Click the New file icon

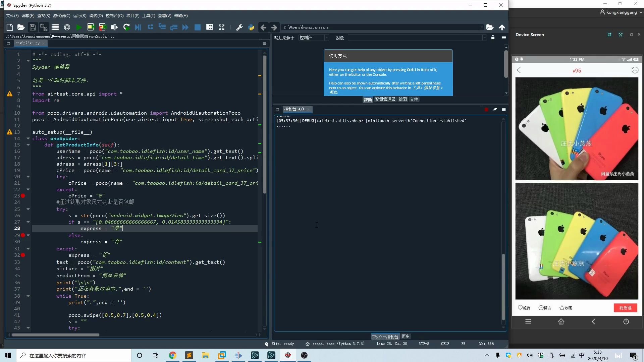click(x=9, y=27)
